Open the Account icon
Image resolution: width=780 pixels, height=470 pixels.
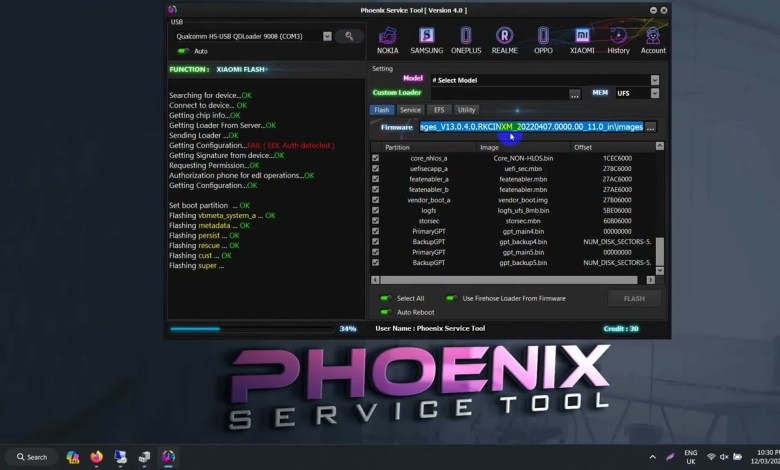pos(653,39)
